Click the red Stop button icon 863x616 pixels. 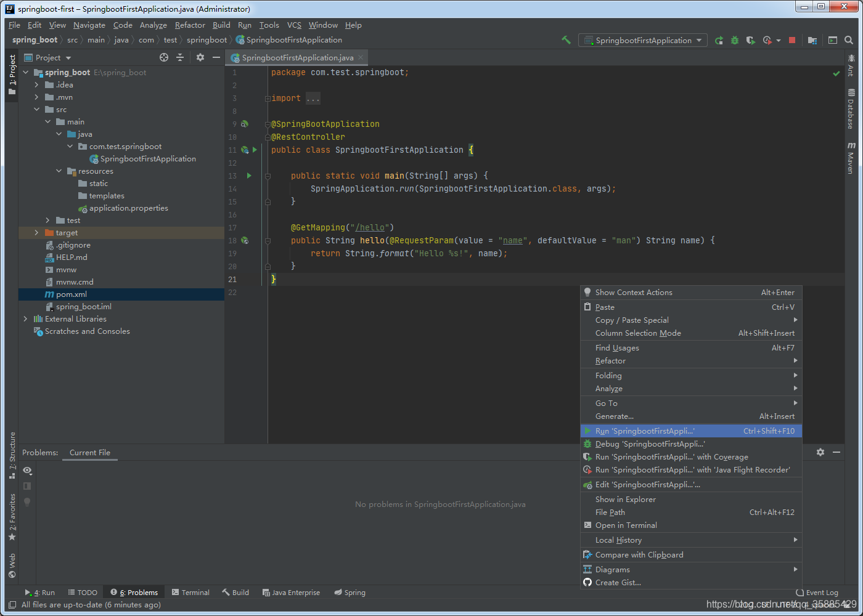coord(792,40)
